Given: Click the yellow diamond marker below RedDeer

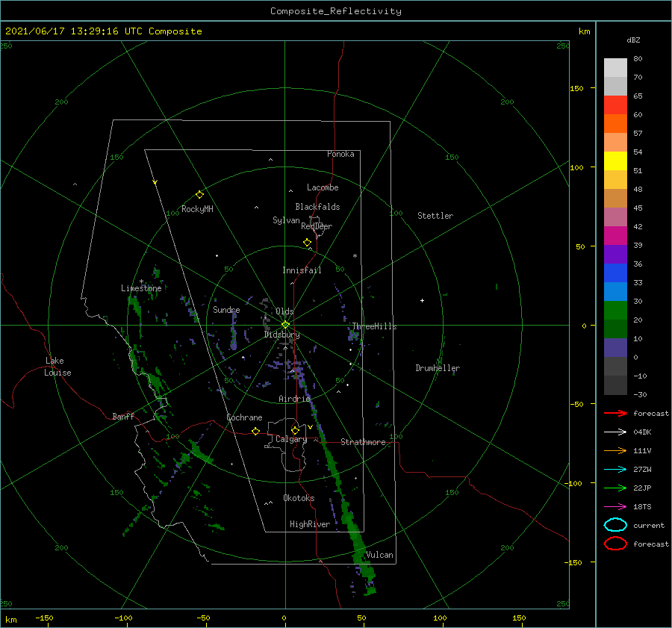Looking at the screenshot, I should click(x=307, y=243).
